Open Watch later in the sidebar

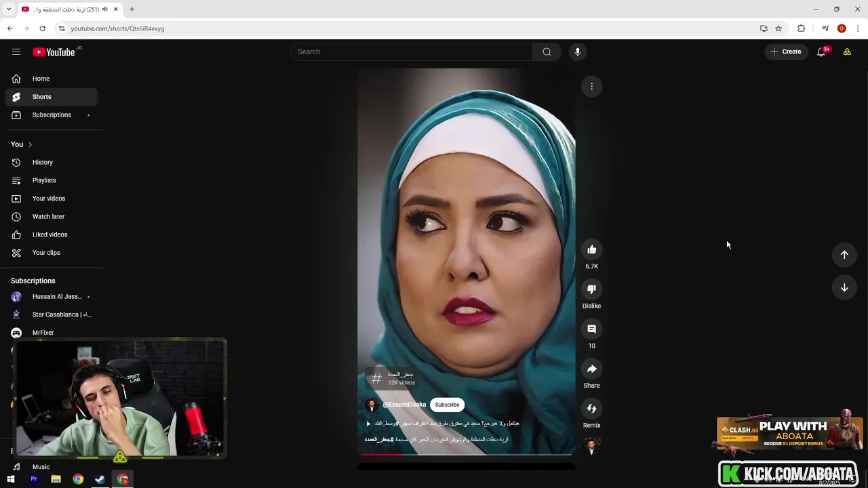(x=52, y=217)
